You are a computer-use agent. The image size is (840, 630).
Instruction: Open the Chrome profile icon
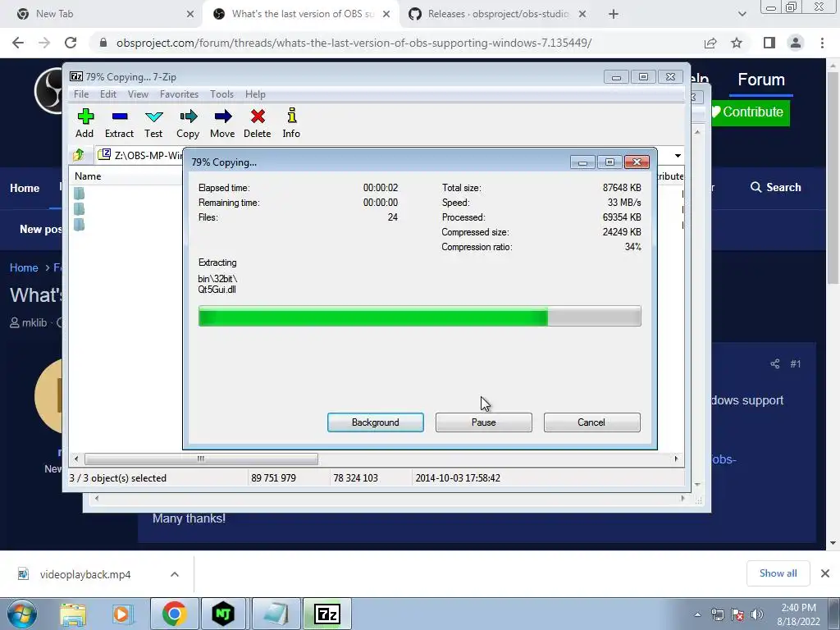click(x=796, y=43)
